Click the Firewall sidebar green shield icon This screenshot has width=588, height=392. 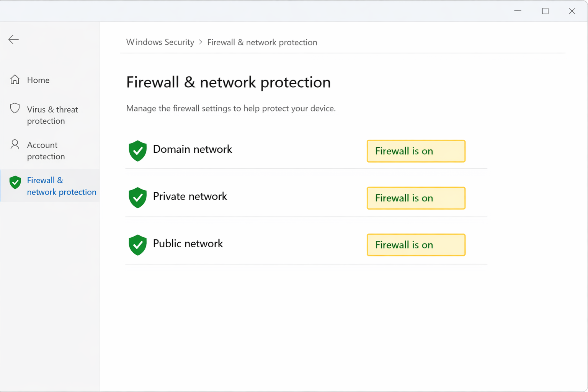point(15,182)
